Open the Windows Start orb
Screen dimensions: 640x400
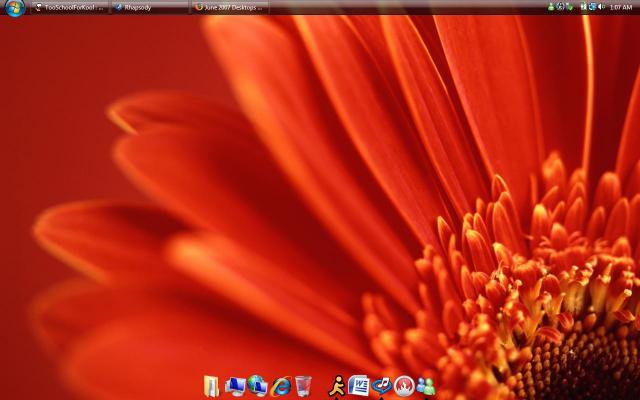[x=15, y=8]
